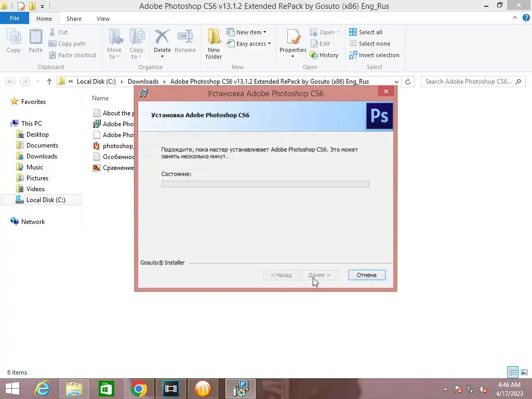Switch to the View ribbon tab
532x399 pixels.
pyautogui.click(x=103, y=19)
